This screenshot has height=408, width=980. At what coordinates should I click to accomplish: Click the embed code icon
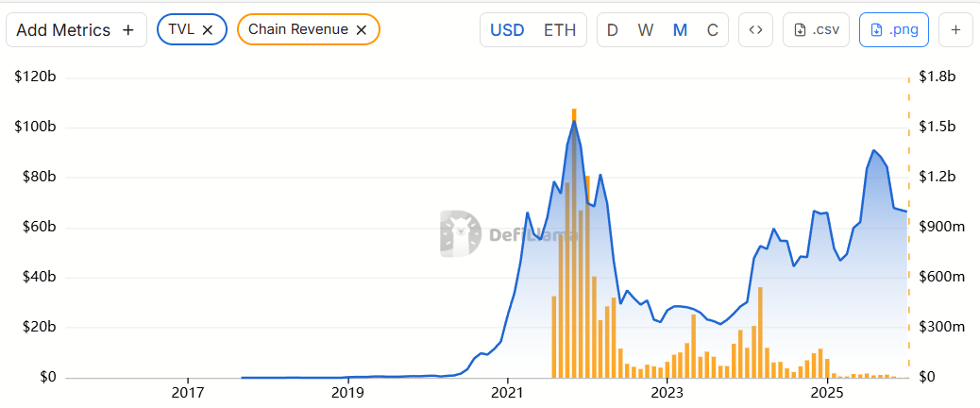(755, 29)
